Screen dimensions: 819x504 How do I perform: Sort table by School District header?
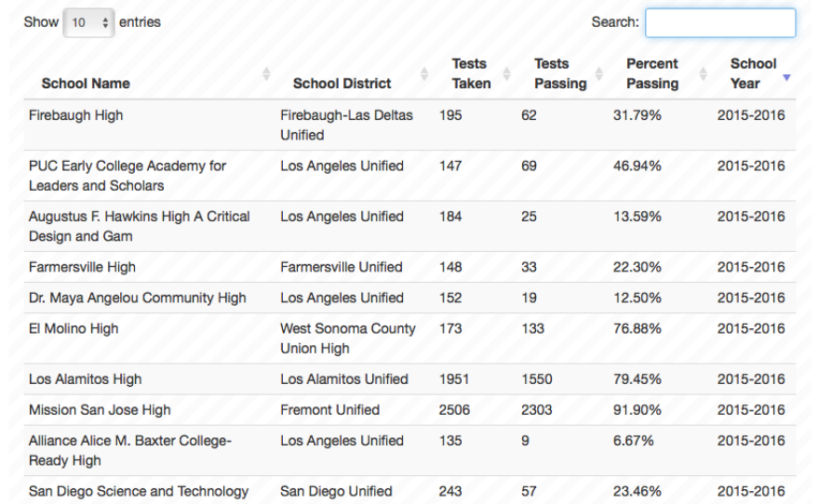(x=342, y=84)
